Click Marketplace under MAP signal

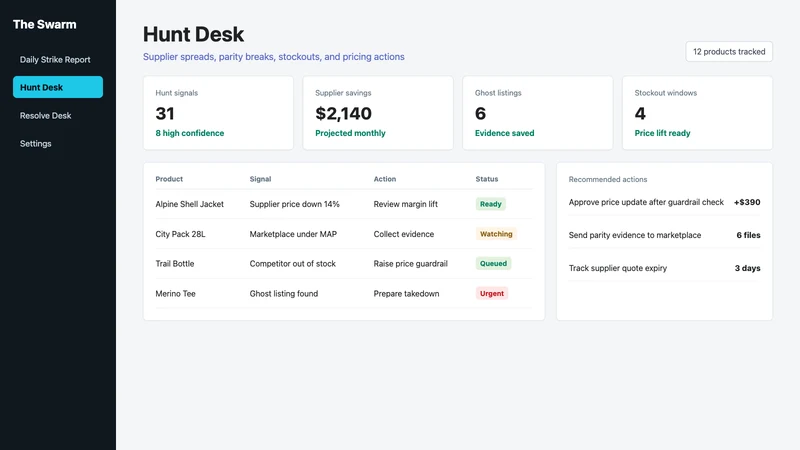[x=293, y=234]
